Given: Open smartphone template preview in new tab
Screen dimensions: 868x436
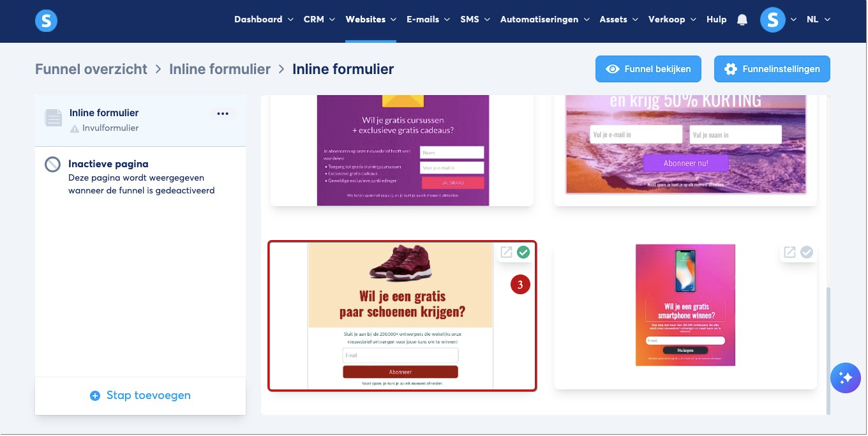Looking at the screenshot, I should point(789,252).
